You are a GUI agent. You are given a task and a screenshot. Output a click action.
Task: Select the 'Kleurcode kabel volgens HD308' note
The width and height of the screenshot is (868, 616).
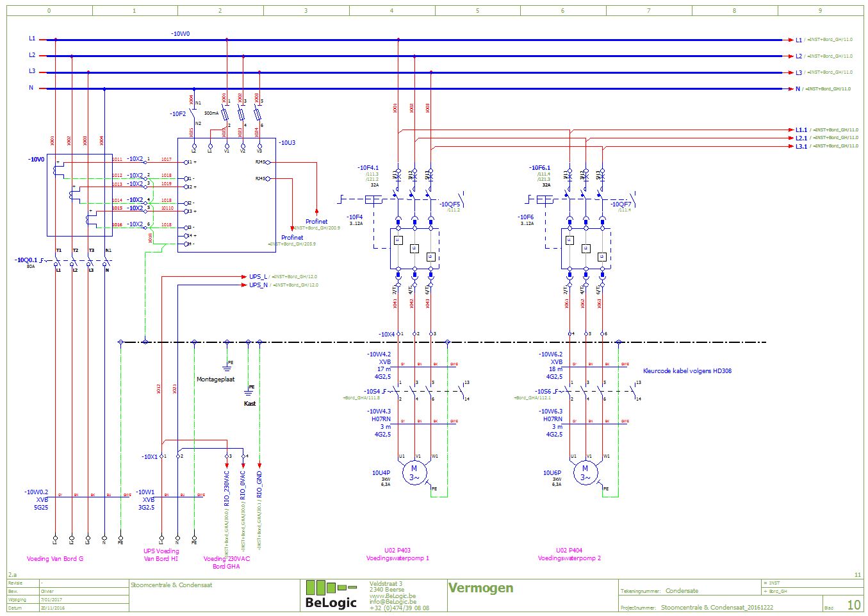(x=687, y=371)
